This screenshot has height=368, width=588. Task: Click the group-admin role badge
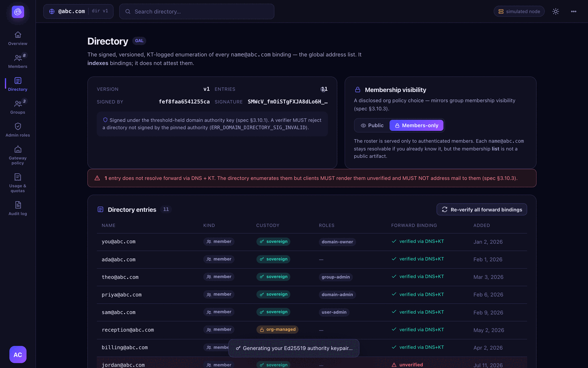tap(335, 277)
